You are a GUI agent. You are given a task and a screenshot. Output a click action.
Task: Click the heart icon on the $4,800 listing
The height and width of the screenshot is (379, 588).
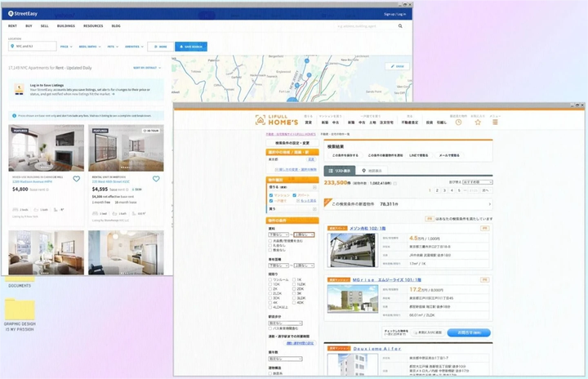pos(77,179)
